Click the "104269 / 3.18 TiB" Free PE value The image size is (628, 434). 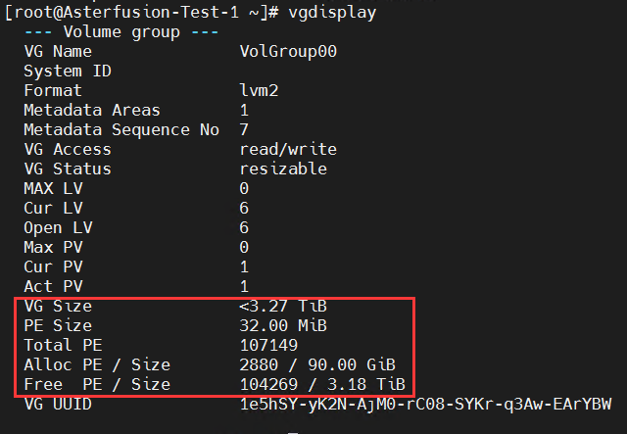(x=321, y=384)
